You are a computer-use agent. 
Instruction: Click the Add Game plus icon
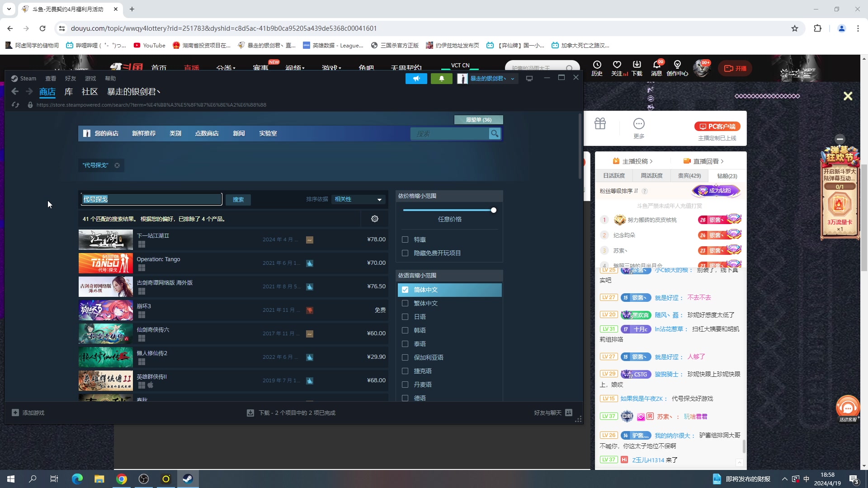click(15, 413)
